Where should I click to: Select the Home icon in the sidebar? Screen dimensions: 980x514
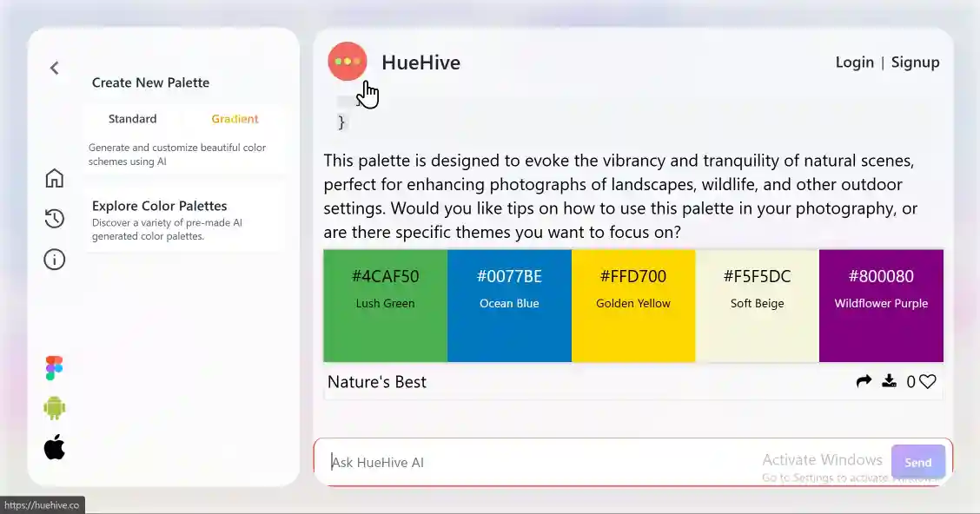pyautogui.click(x=54, y=178)
